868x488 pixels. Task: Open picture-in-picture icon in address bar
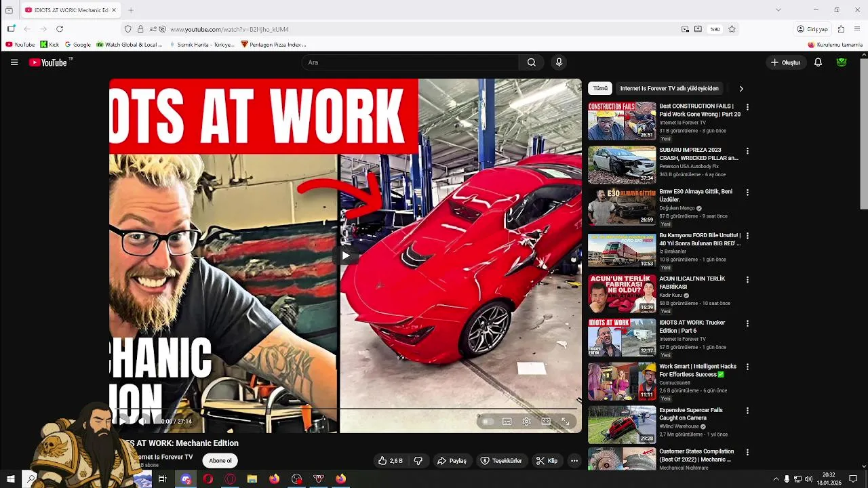click(x=685, y=29)
